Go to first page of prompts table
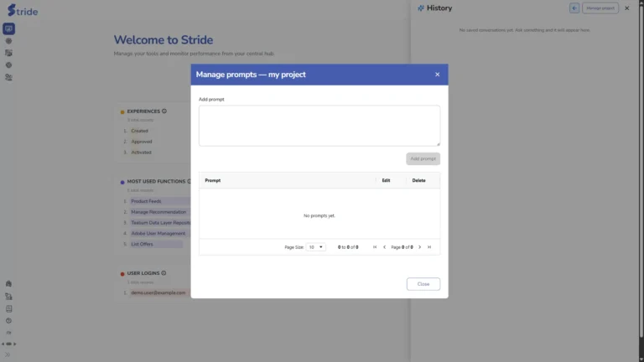Image resolution: width=644 pixels, height=362 pixels. [375, 247]
